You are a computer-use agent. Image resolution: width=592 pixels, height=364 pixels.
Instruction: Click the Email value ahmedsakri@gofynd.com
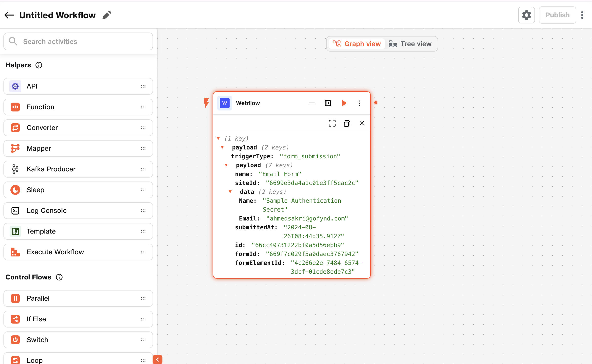tap(307, 218)
